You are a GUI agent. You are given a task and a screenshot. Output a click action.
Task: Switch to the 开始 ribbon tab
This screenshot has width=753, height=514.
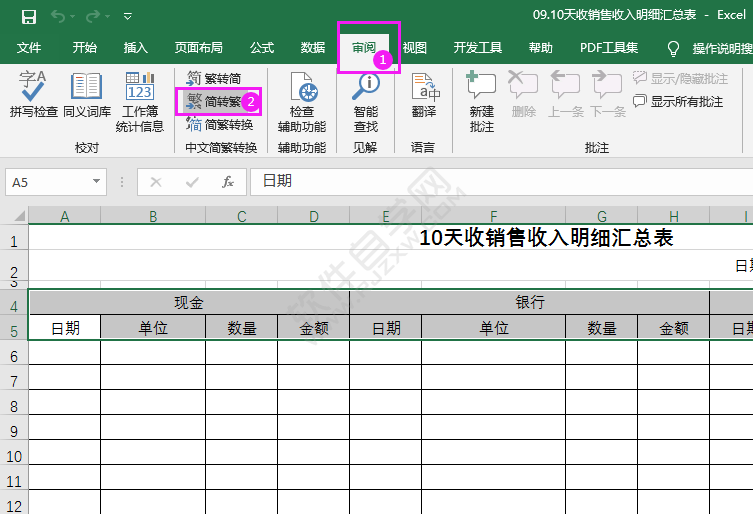[85, 48]
